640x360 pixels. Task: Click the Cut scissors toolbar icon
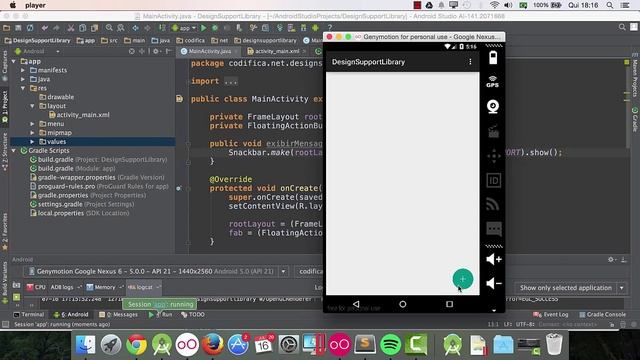tap(71, 28)
